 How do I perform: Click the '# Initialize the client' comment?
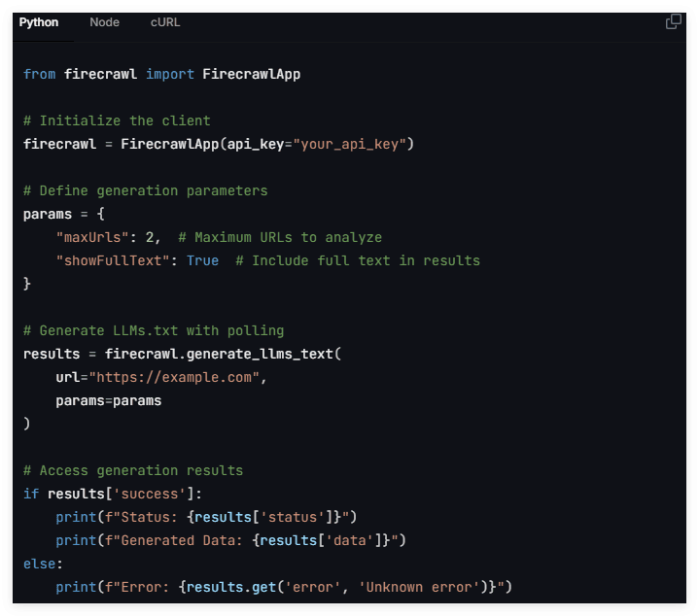pos(117,120)
